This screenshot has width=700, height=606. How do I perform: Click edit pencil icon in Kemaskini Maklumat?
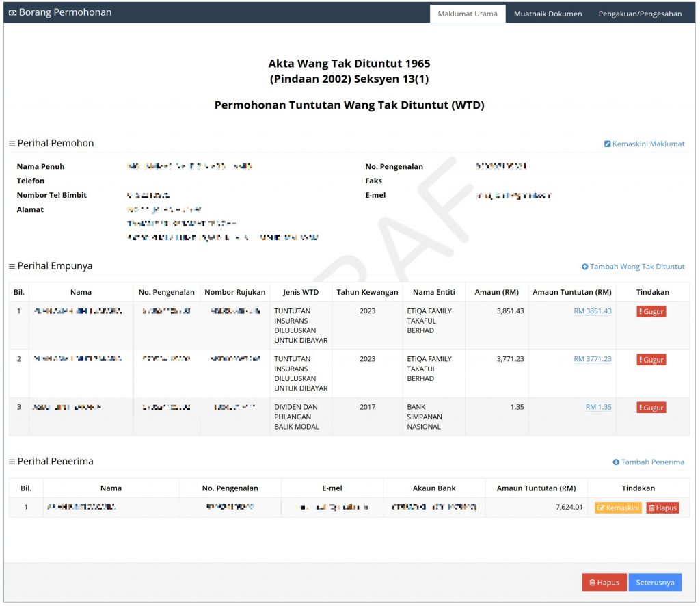click(607, 144)
